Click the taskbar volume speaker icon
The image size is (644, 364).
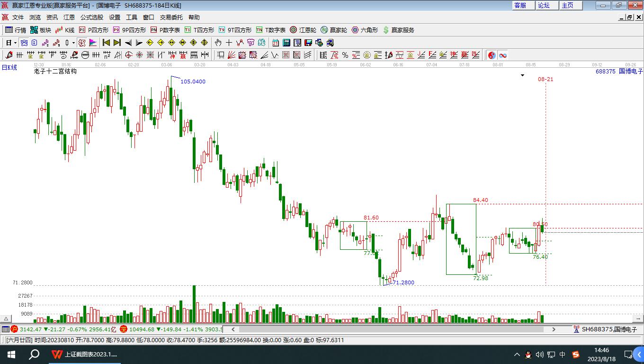click(540, 355)
